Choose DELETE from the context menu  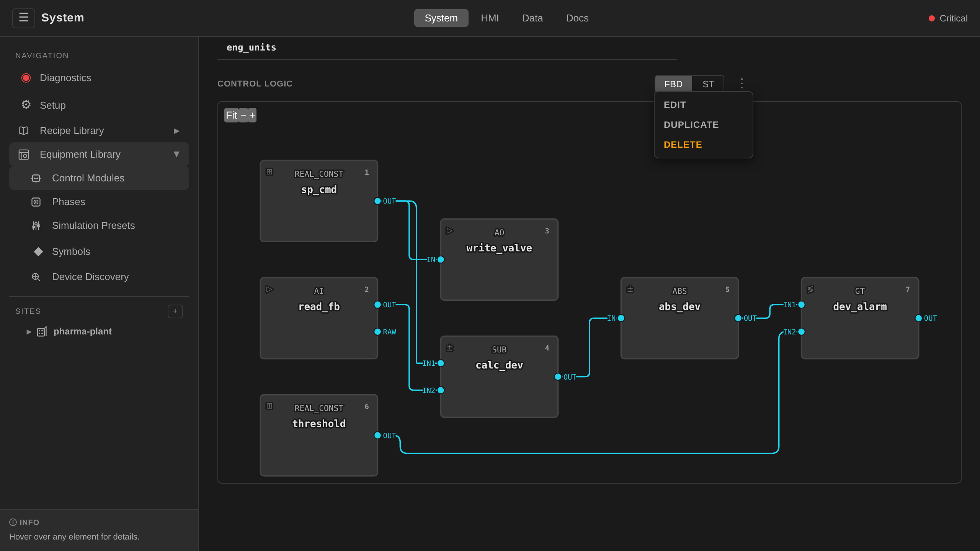(683, 145)
